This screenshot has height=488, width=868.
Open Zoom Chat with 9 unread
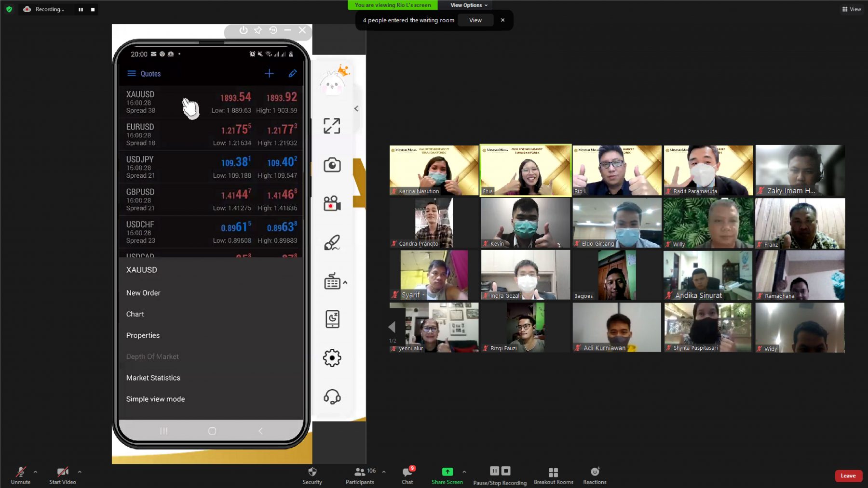[x=407, y=475]
